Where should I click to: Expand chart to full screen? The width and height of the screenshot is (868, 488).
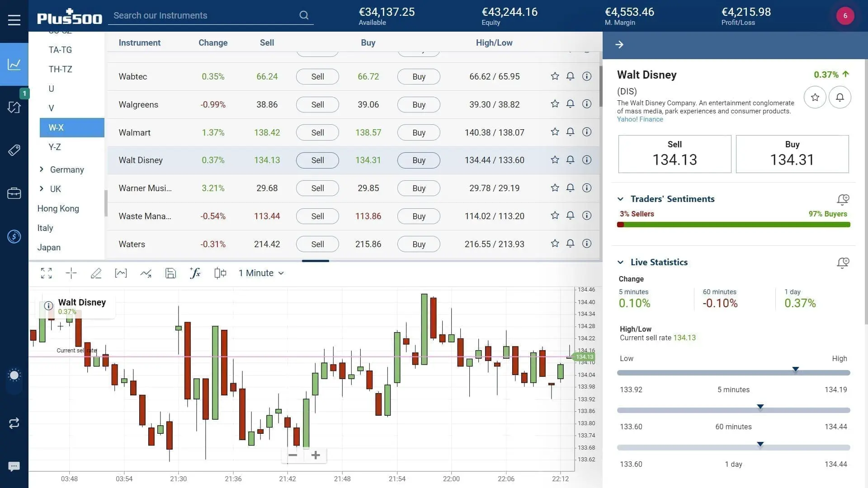coord(46,273)
